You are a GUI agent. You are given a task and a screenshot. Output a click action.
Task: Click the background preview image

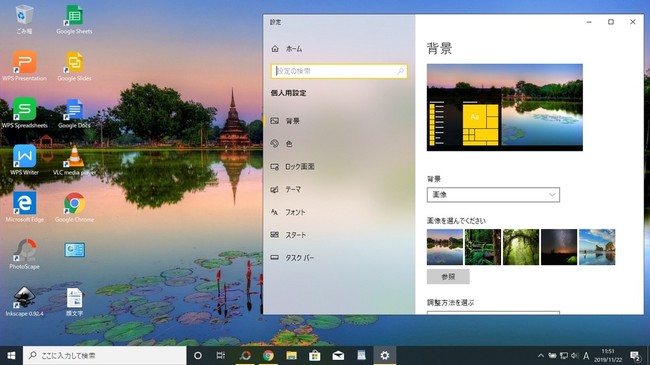tap(505, 107)
